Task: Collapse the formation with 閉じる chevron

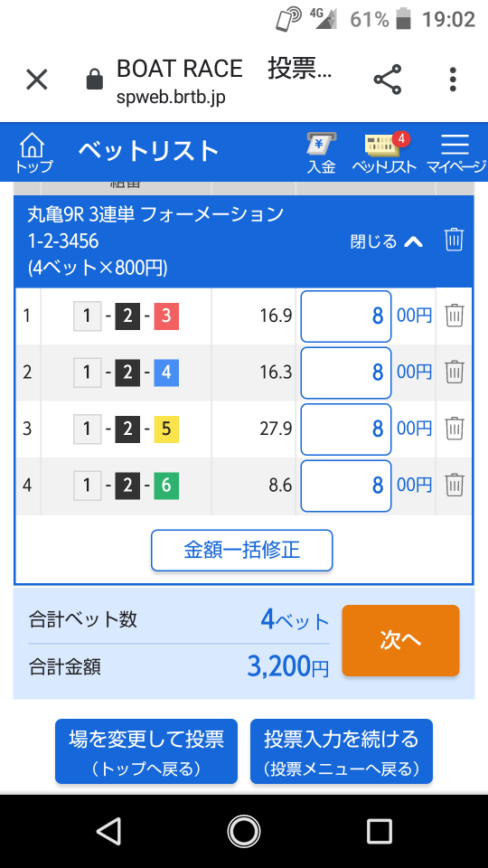Action: (x=387, y=241)
